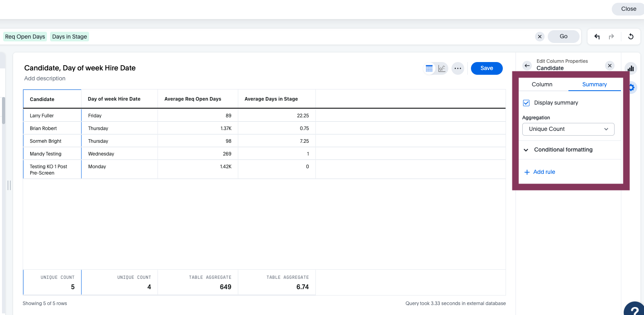Edit the answer title Candidate, Day of week
644x315 pixels.
coord(80,68)
